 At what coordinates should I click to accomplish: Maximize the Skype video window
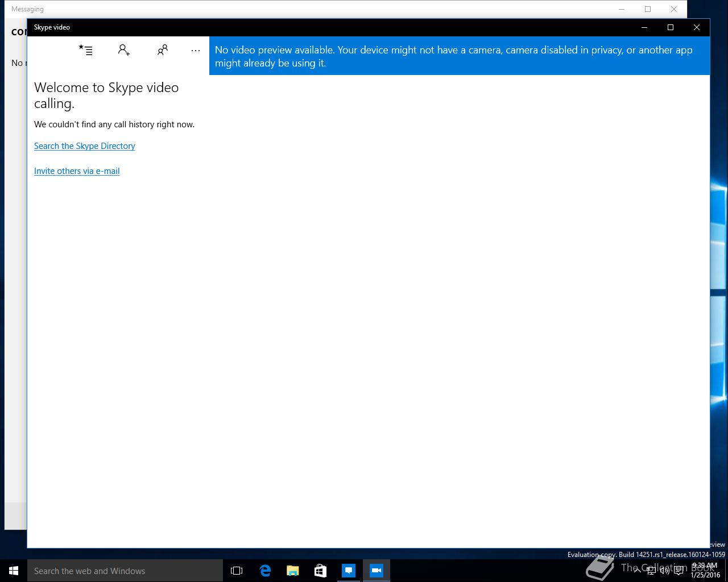(x=671, y=27)
